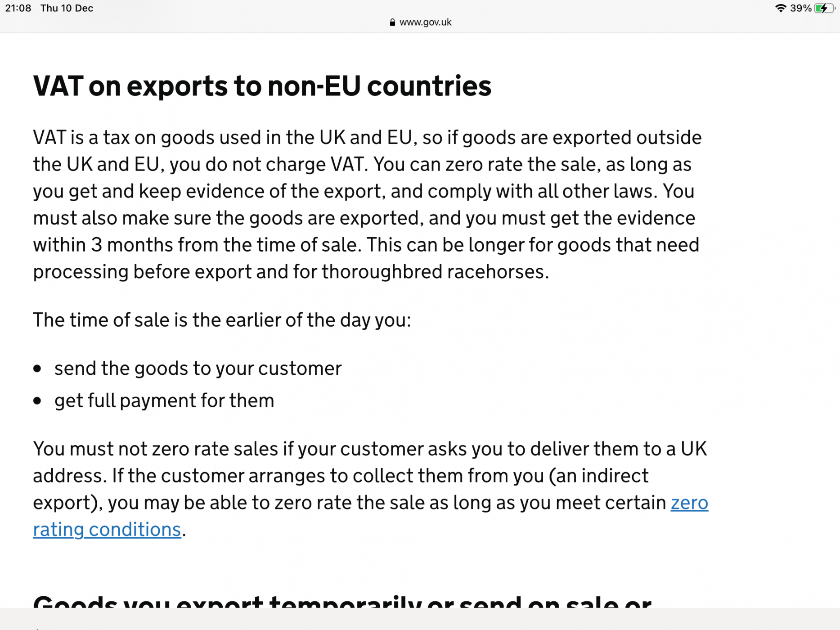
Task: Tap the Thu 10 Dec date
Action: pyautogui.click(x=67, y=8)
